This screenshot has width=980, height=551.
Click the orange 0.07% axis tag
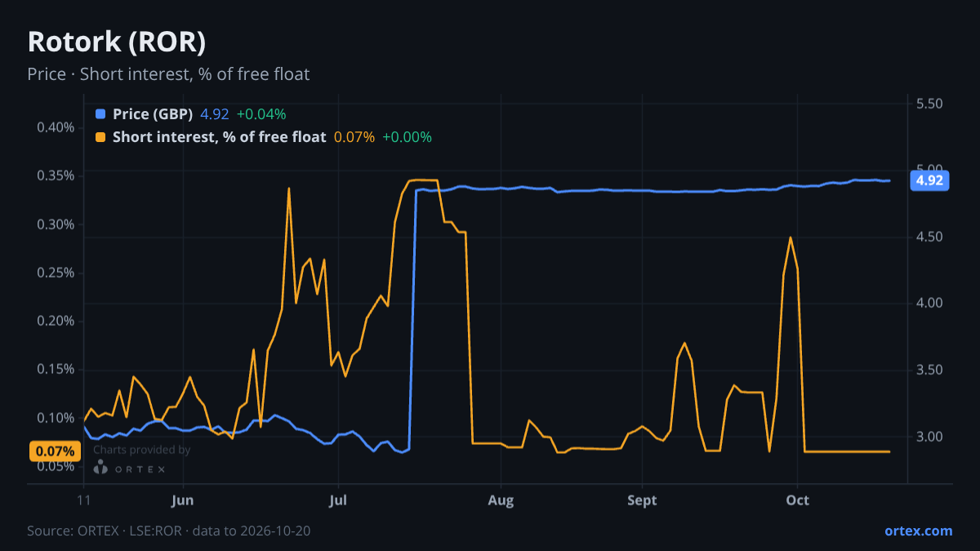tap(56, 451)
